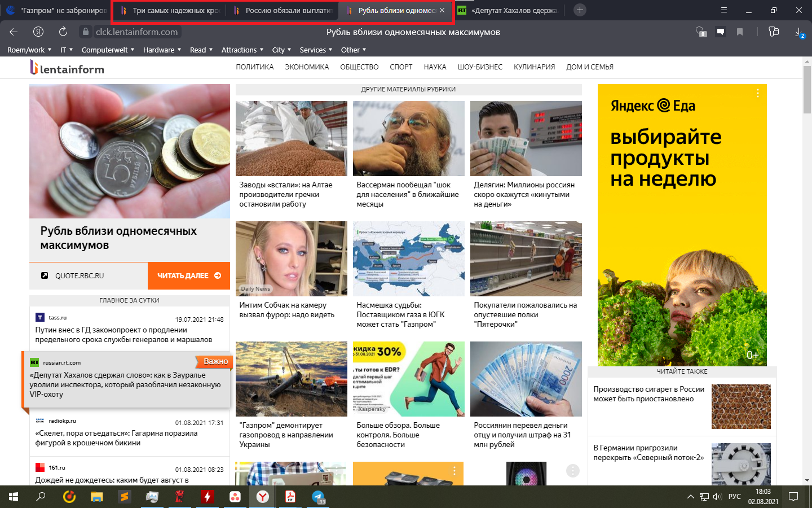Open the КУЛИНАРИЯ section
The width and height of the screenshot is (812, 508).
[x=534, y=67]
